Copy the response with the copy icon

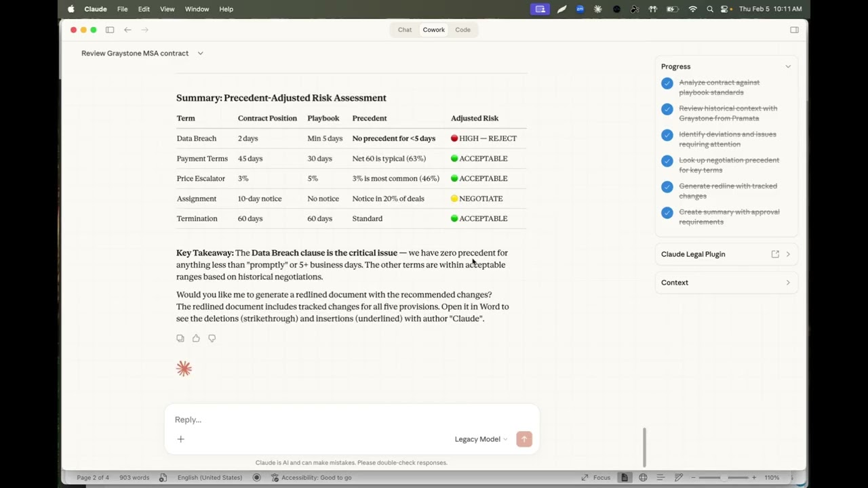pyautogui.click(x=180, y=338)
